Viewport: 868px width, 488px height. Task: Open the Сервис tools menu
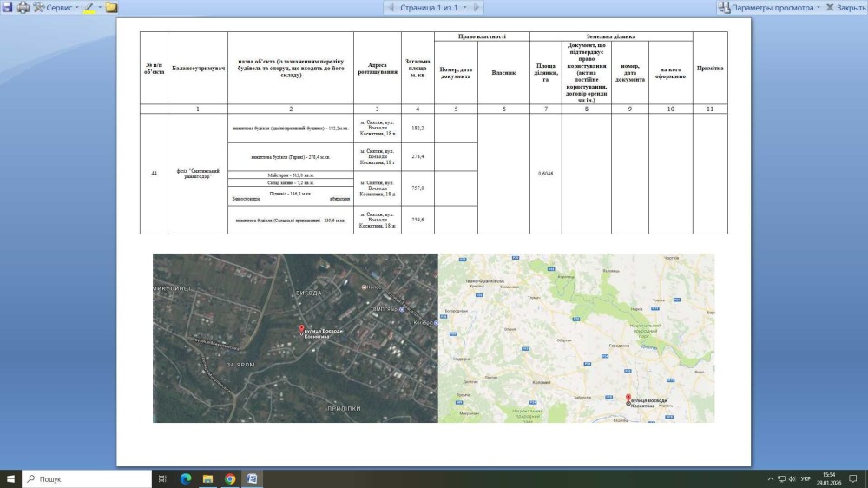click(56, 7)
